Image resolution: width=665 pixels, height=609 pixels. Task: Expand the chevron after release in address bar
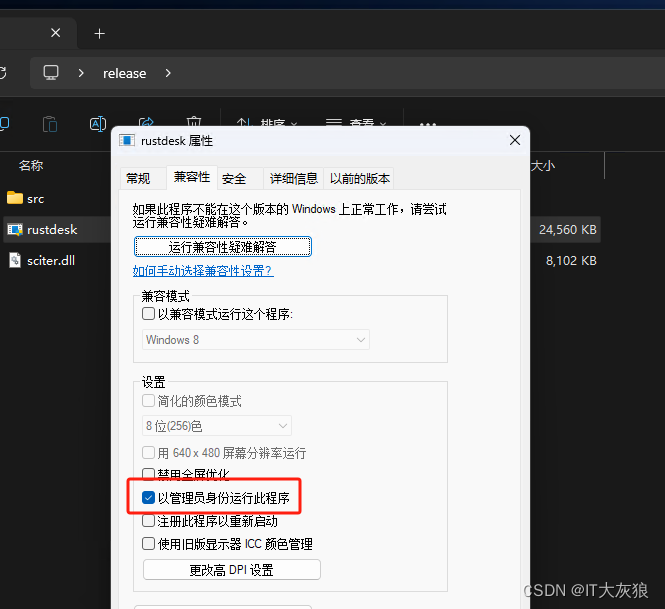(168, 73)
